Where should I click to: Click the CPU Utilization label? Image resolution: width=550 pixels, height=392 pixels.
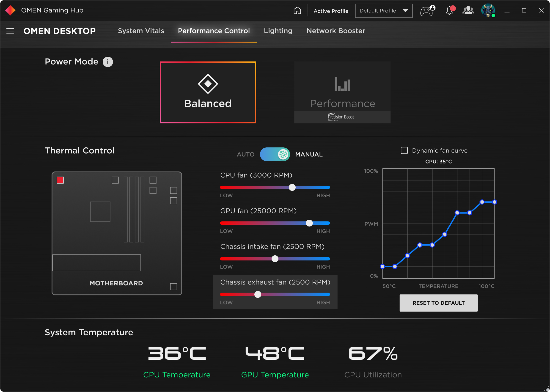pos(373,375)
